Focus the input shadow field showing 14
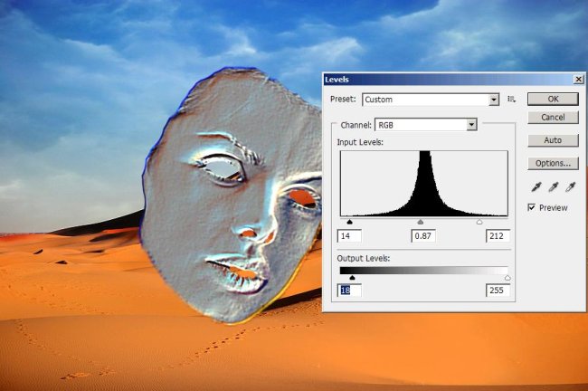Image resolution: width=588 pixels, height=391 pixels. pyautogui.click(x=349, y=236)
